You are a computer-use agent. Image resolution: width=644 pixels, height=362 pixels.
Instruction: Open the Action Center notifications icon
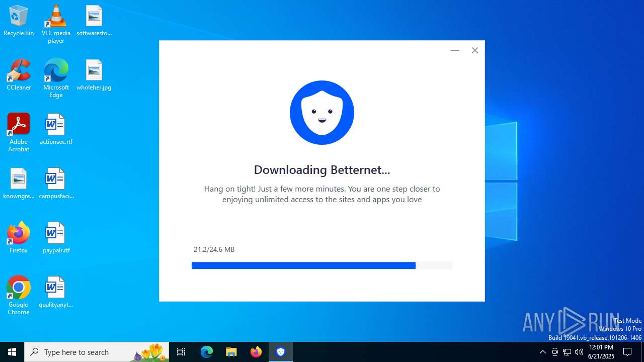click(627, 352)
